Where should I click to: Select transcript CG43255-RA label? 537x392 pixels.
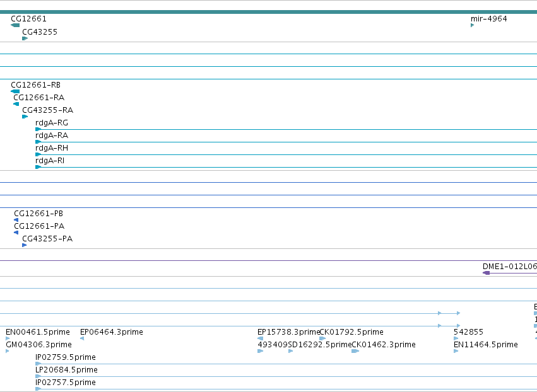(x=47, y=110)
